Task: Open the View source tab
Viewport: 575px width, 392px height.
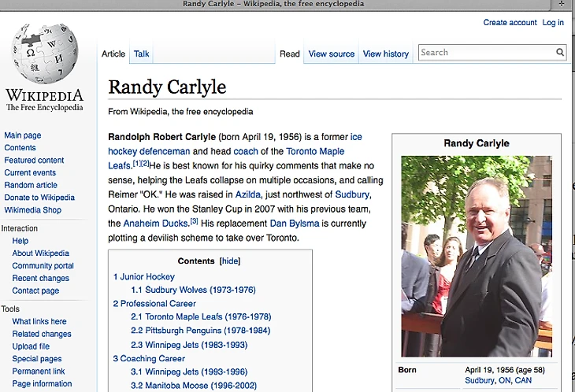Action: pos(332,54)
